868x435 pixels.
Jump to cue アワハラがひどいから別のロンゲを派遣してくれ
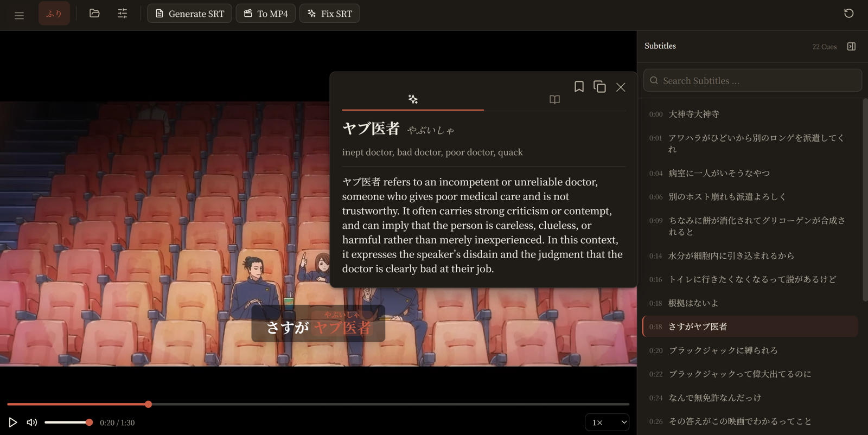(750, 144)
